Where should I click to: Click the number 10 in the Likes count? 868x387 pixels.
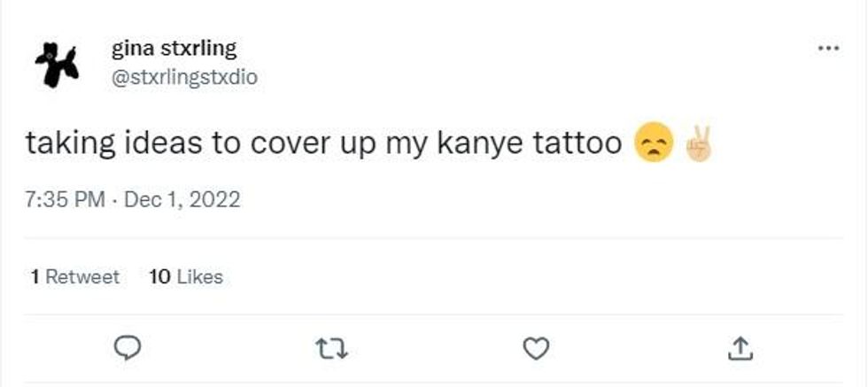(x=159, y=277)
